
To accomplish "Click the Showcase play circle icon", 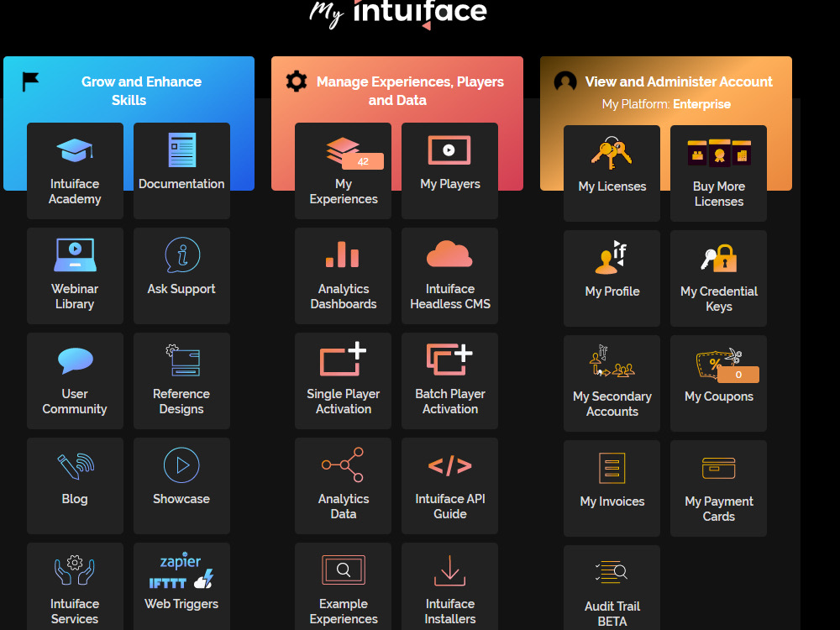I will click(181, 465).
